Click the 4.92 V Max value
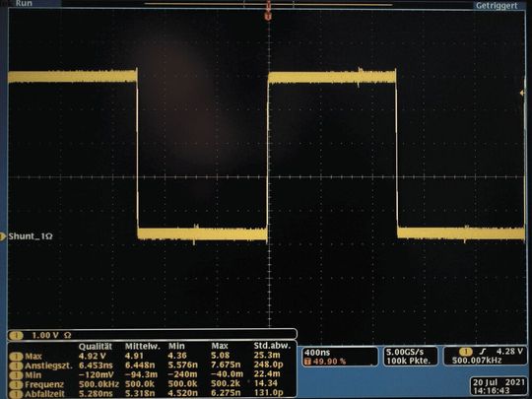This screenshot has height=399, width=532. pos(92,357)
